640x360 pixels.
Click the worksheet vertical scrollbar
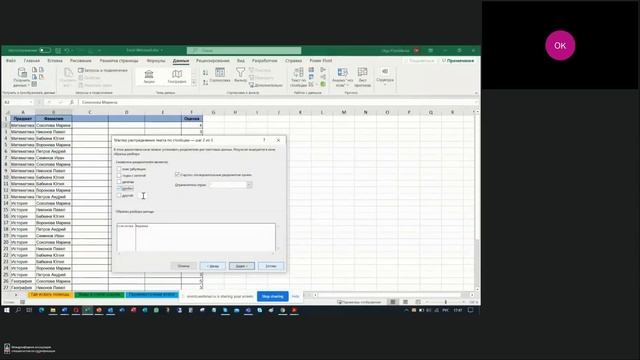pos(477,200)
